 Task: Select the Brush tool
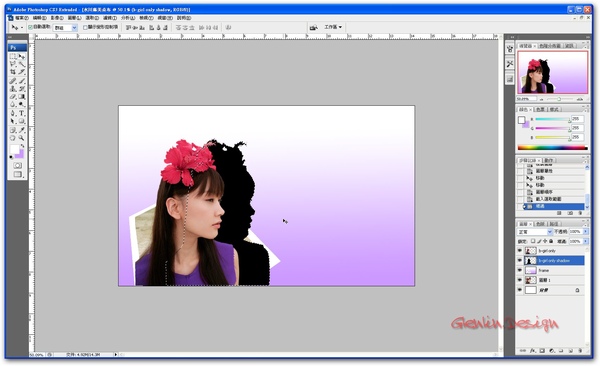22,81
